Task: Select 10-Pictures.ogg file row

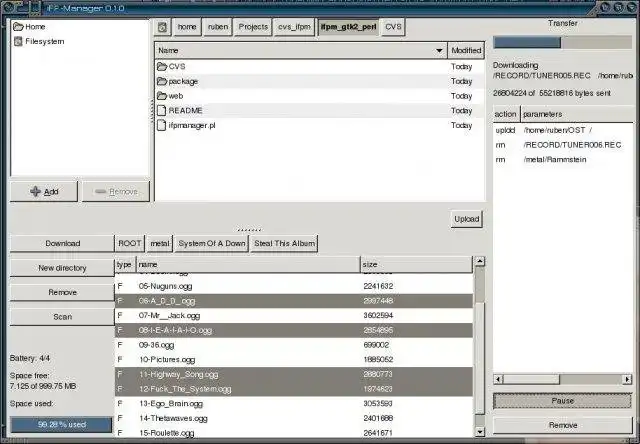Action: [x=294, y=360]
